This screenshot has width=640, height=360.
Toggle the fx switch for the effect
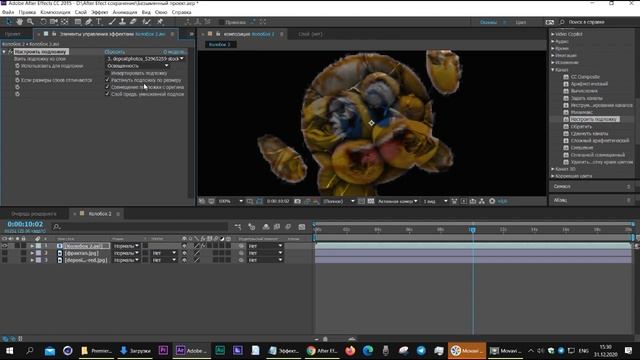tap(11, 52)
